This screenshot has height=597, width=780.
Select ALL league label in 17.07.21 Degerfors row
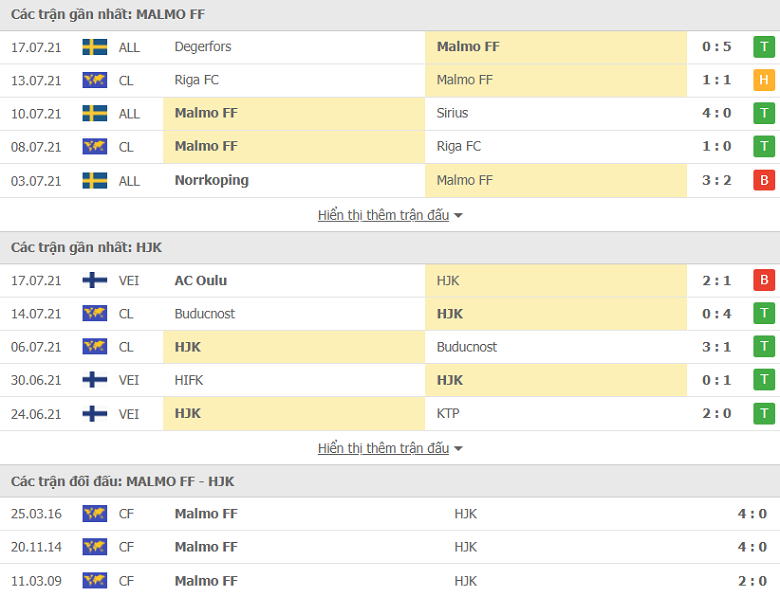coord(129,47)
